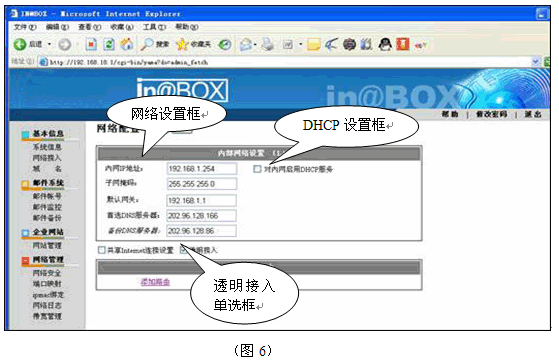This screenshot has width=559, height=363.
Task: Open the 工具 (Tools) menu
Action: point(154,27)
